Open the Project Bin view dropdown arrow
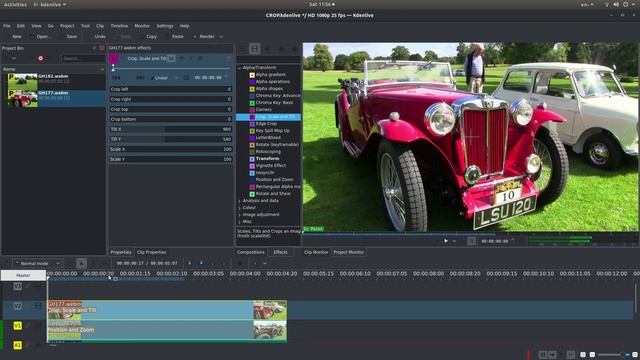Image resolution: width=640 pixels, height=360 pixels. pyautogui.click(x=14, y=59)
